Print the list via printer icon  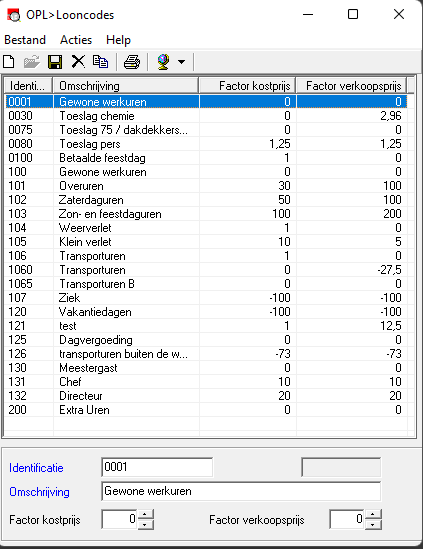pos(132,62)
